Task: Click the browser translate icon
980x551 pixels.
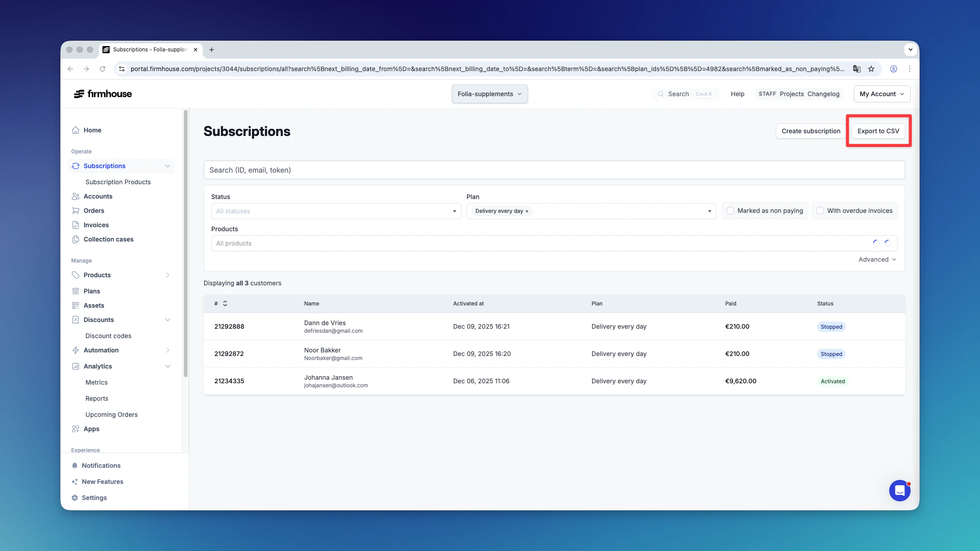Action: tap(856, 69)
